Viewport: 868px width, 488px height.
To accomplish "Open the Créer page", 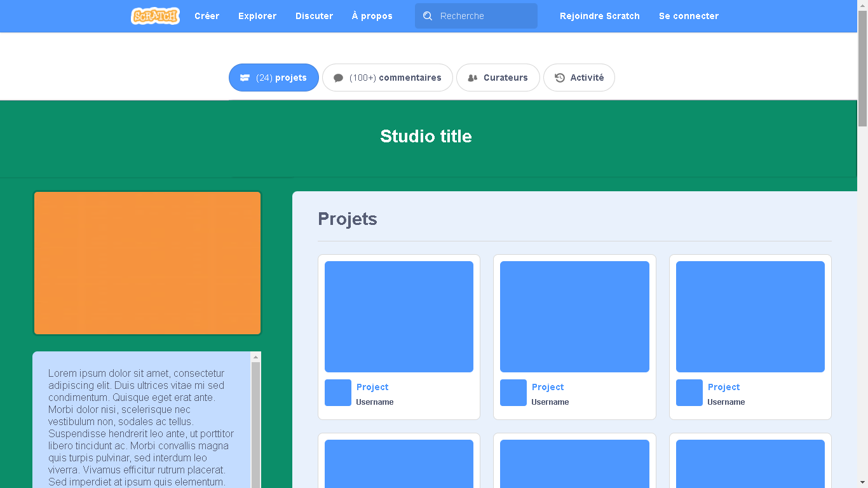I will (207, 16).
